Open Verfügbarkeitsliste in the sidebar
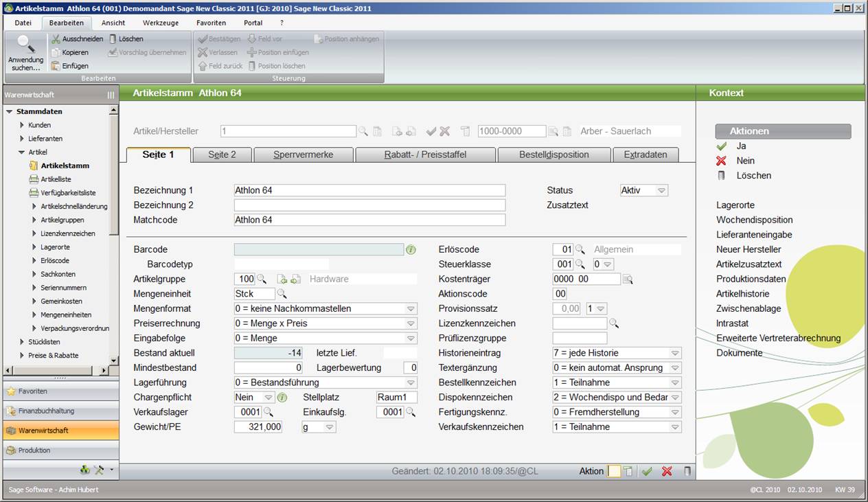868x502 pixels. tap(62, 193)
